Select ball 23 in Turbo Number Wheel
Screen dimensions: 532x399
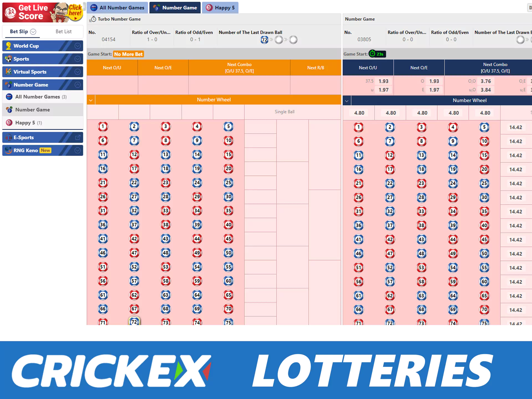pyautogui.click(x=166, y=183)
